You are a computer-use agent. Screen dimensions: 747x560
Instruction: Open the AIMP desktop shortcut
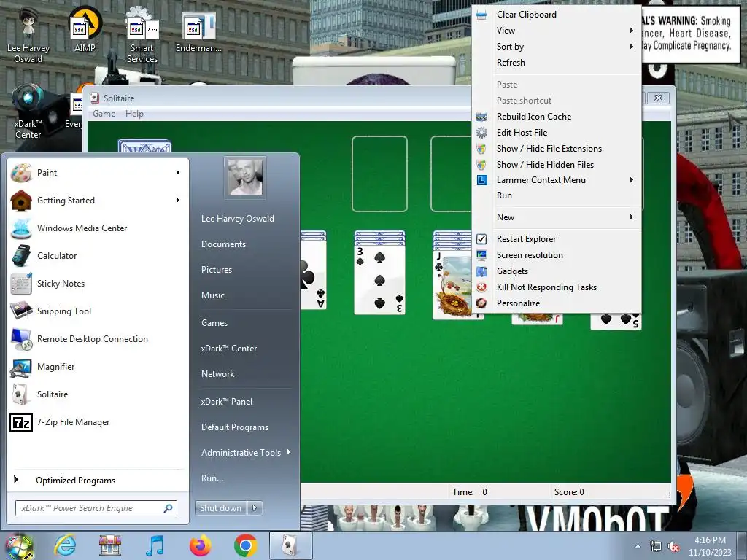pos(85,29)
